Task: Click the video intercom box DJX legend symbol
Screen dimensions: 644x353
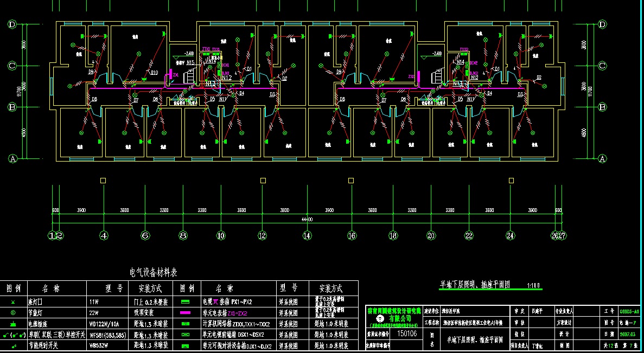Action: point(185,345)
